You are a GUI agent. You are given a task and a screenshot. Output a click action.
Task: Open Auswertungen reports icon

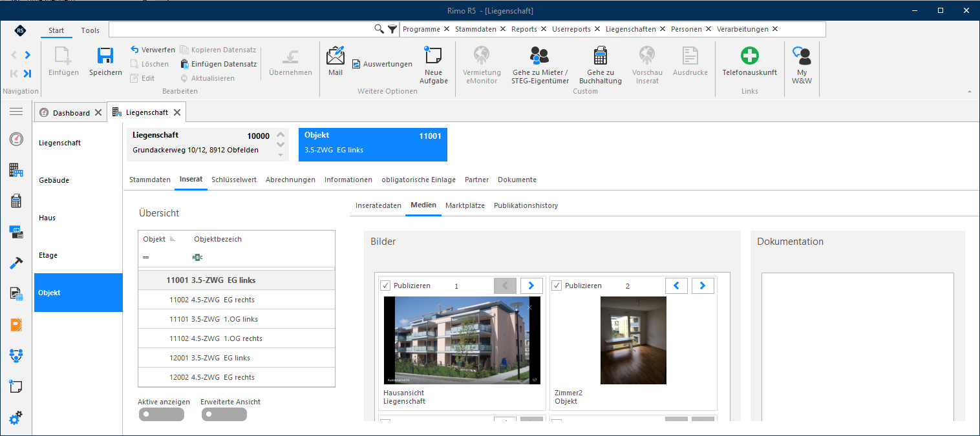(x=356, y=64)
